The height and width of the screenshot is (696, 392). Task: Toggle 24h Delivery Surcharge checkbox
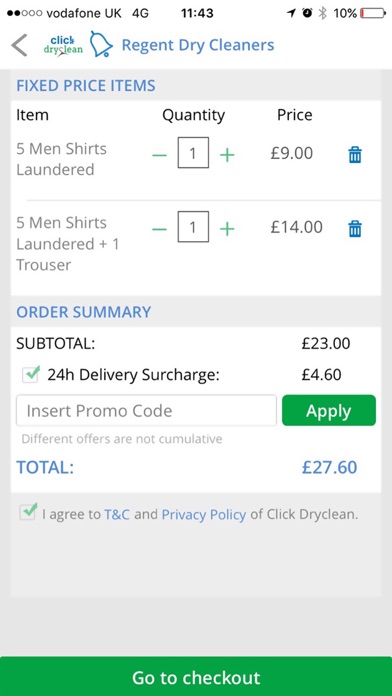(30, 375)
